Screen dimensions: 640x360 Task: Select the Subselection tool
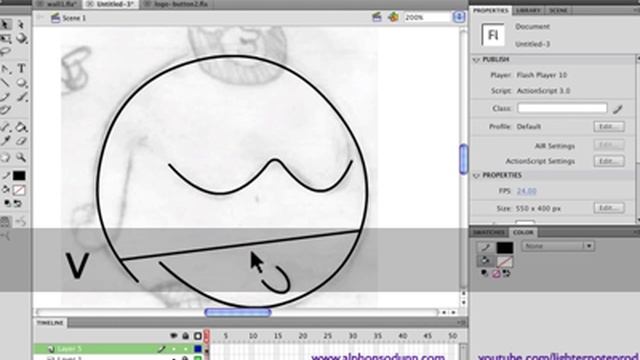click(21, 24)
